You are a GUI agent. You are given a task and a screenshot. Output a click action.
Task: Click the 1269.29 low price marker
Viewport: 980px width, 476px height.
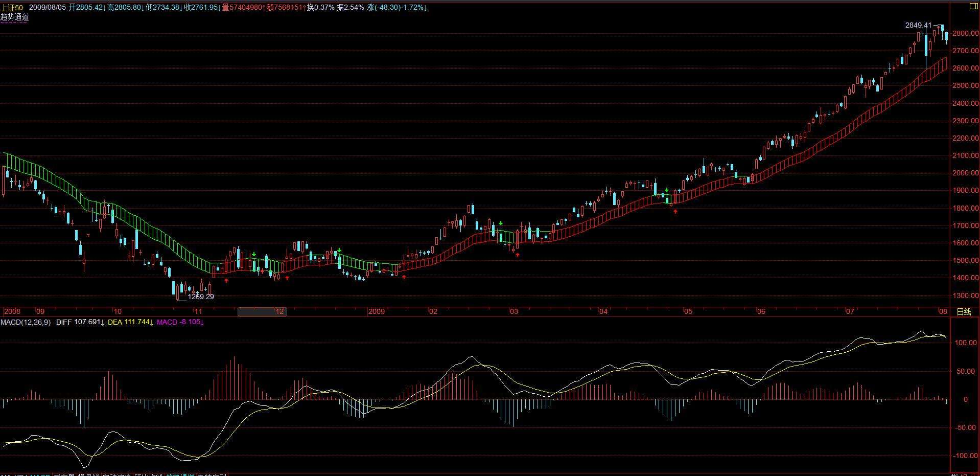(x=201, y=297)
